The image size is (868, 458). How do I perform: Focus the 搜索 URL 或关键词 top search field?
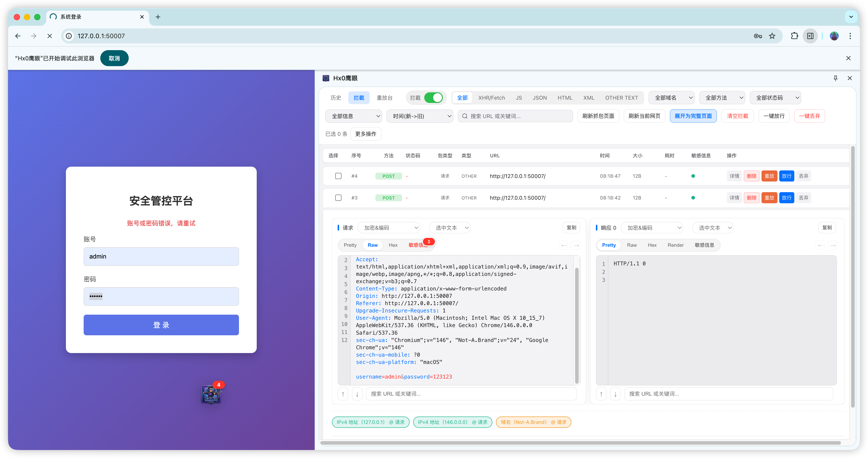pyautogui.click(x=516, y=116)
